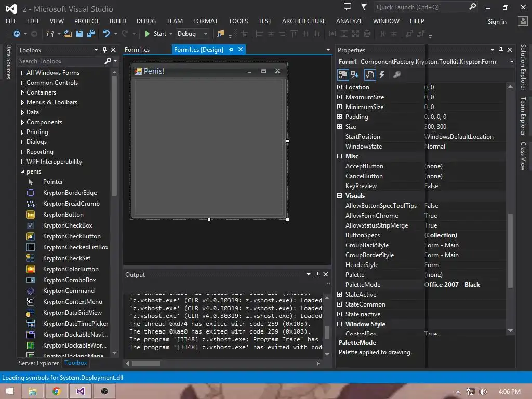Click the Navigate Backward arrow icon

(x=16, y=34)
